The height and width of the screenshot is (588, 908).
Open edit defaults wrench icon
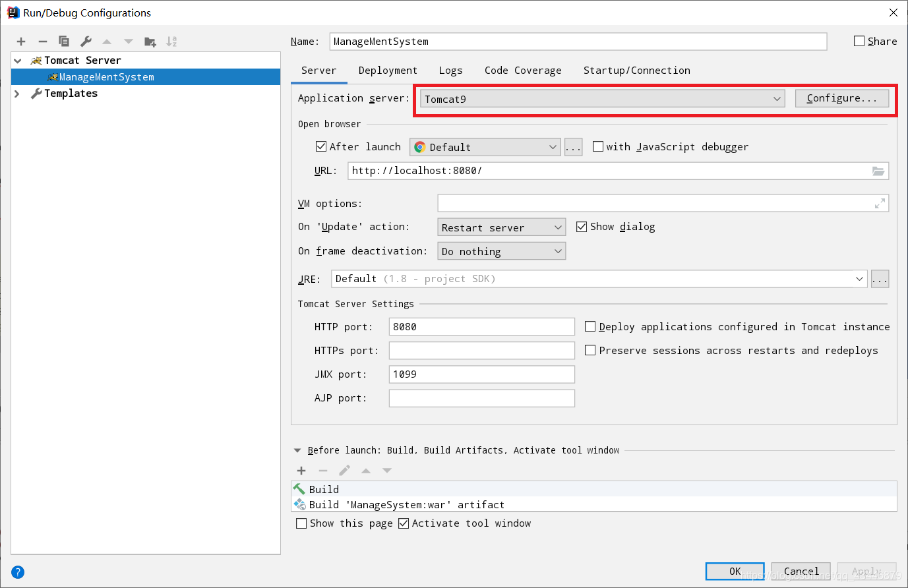pyautogui.click(x=86, y=42)
